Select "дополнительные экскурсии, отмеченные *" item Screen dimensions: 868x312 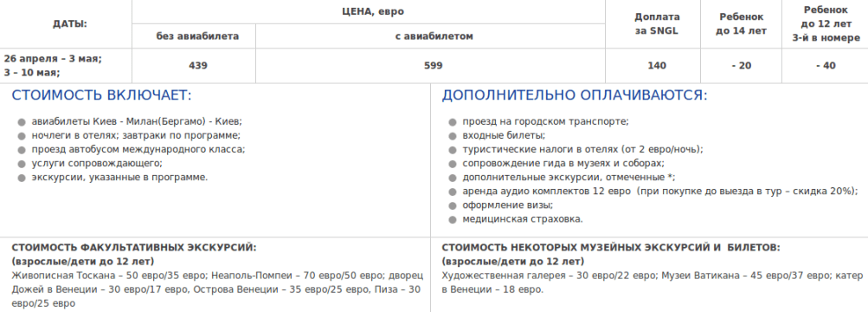[x=569, y=178]
